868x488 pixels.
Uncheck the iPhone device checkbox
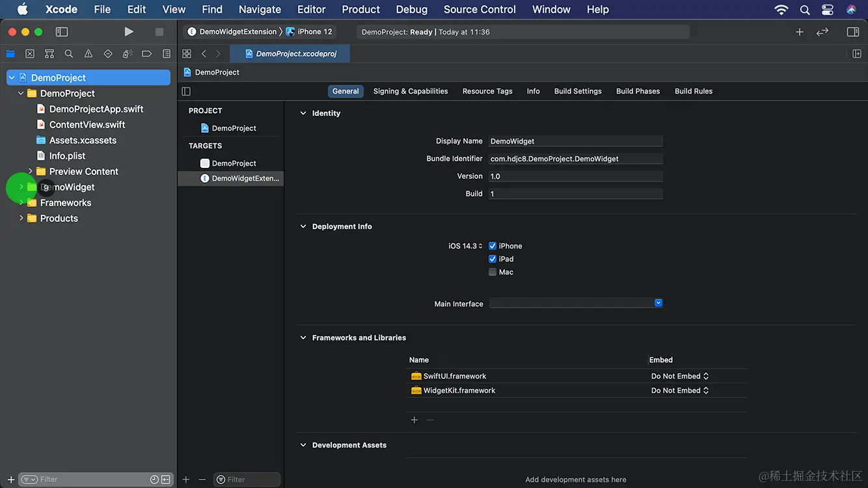[x=493, y=246]
